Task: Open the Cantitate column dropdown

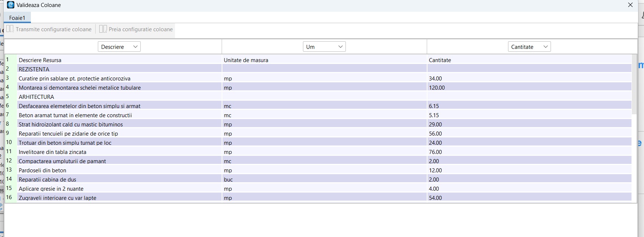Action: tap(529, 47)
